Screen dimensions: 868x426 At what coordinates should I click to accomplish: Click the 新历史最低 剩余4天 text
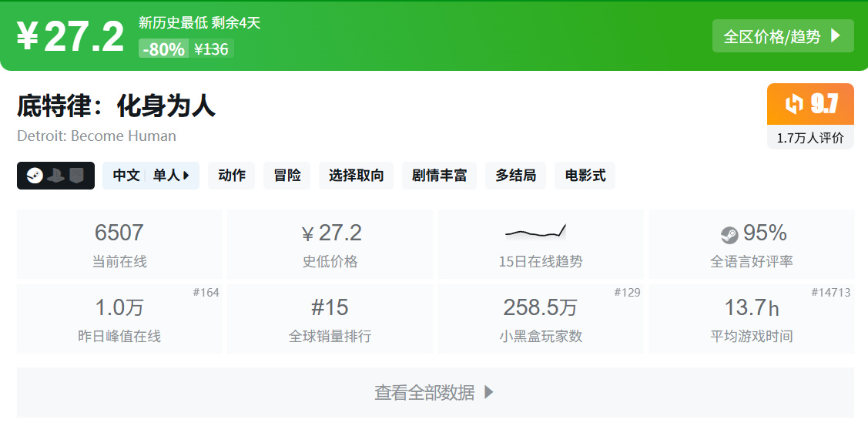click(x=199, y=22)
